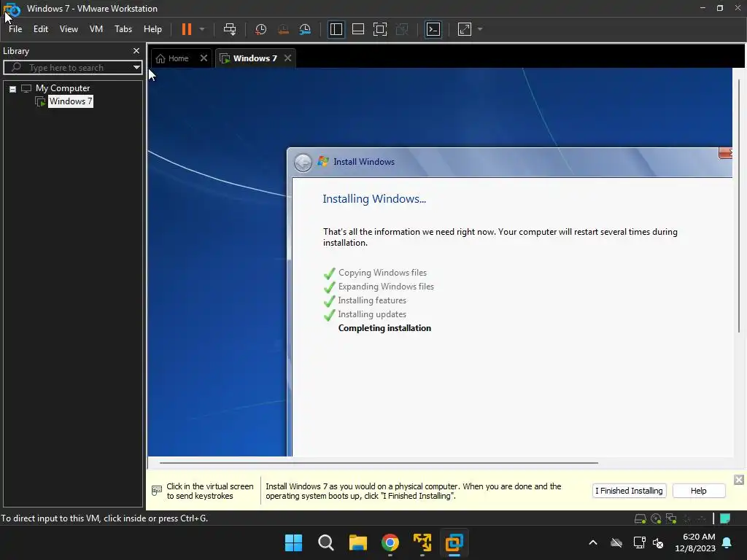Open the VM menu
Viewport: 747px width, 560px height.
[96, 29]
